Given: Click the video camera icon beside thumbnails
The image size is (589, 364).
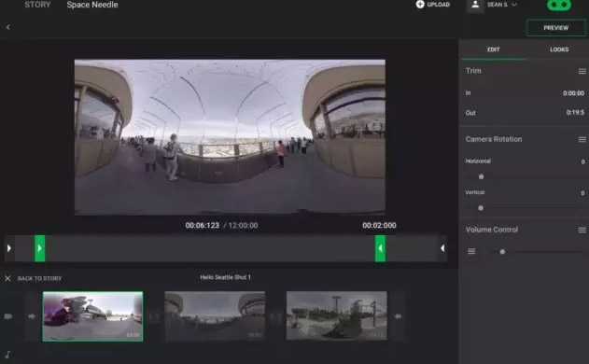Looking at the screenshot, I should pos(8,316).
